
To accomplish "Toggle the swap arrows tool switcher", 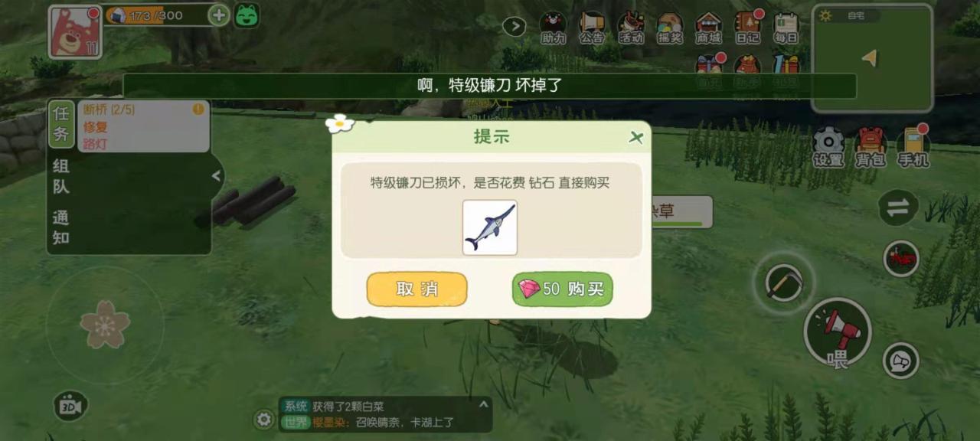I will pyautogui.click(x=898, y=207).
